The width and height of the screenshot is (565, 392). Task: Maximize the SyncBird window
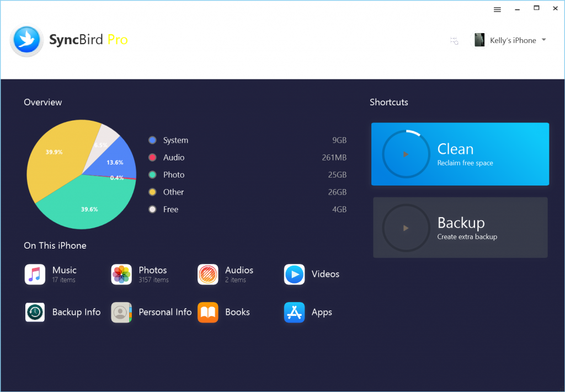[536, 8]
